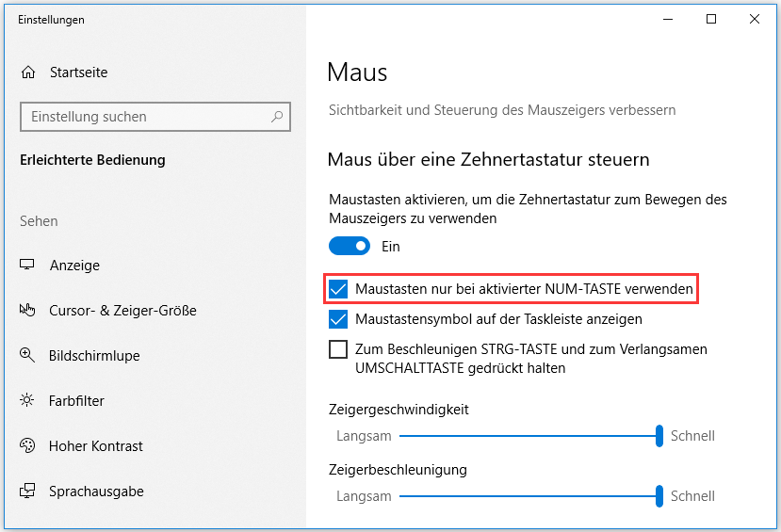Click the Sprachausgabe icon
781x532 pixels.
point(27,491)
